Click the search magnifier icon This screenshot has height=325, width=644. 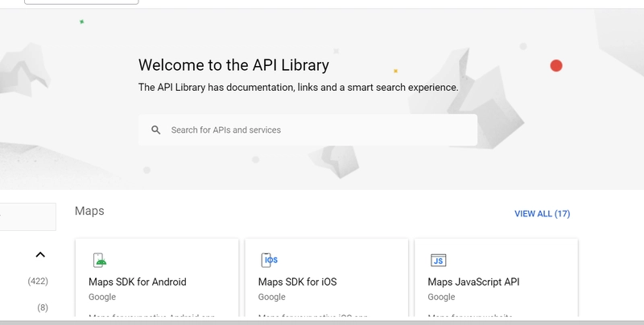(155, 130)
